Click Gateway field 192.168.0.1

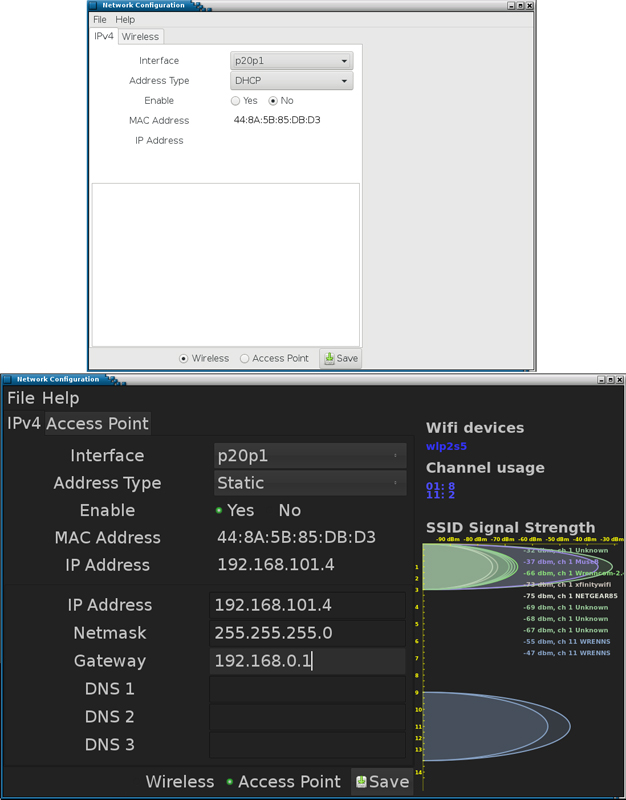307,661
